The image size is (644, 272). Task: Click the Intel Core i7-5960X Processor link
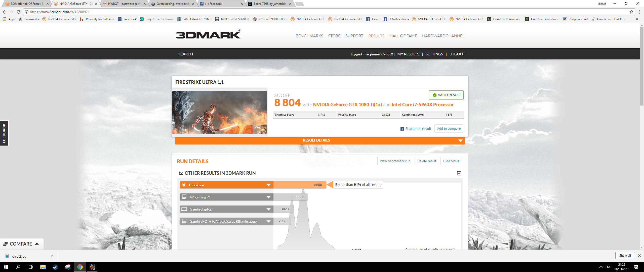coord(423,105)
